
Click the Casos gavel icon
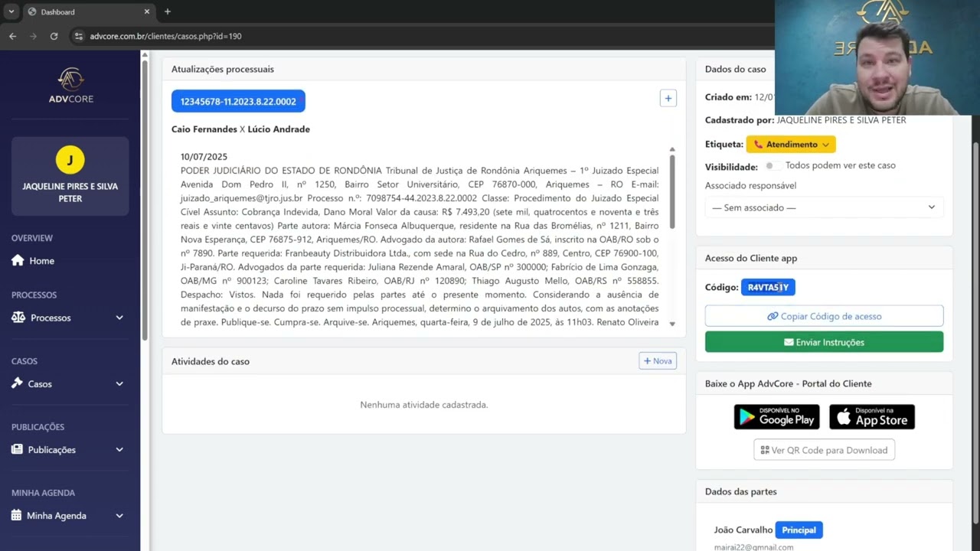(x=18, y=383)
